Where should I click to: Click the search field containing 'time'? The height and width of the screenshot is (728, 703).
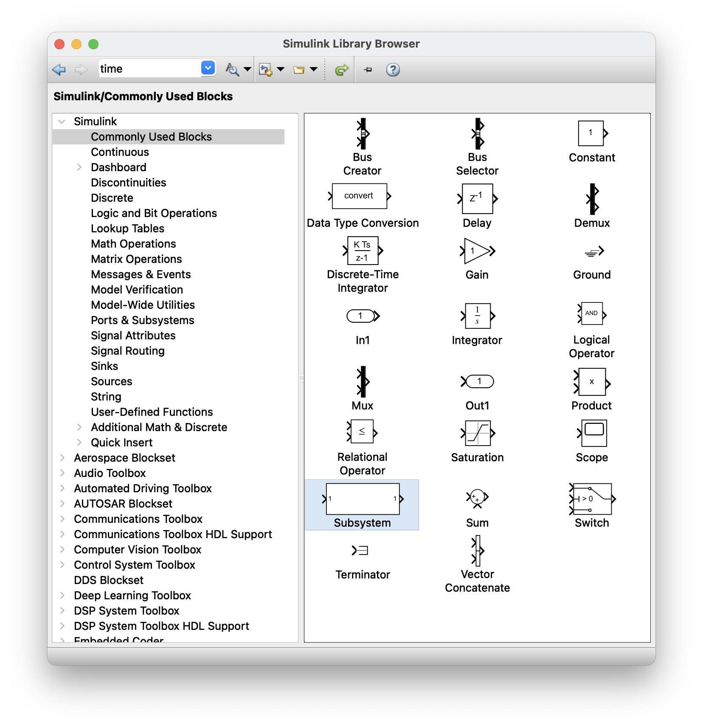point(149,68)
